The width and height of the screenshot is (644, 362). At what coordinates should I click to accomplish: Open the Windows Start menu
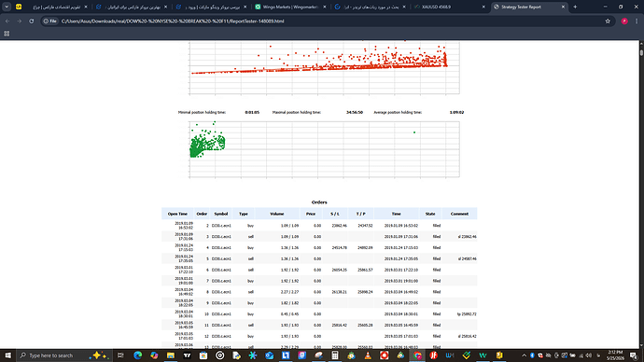click(7, 355)
